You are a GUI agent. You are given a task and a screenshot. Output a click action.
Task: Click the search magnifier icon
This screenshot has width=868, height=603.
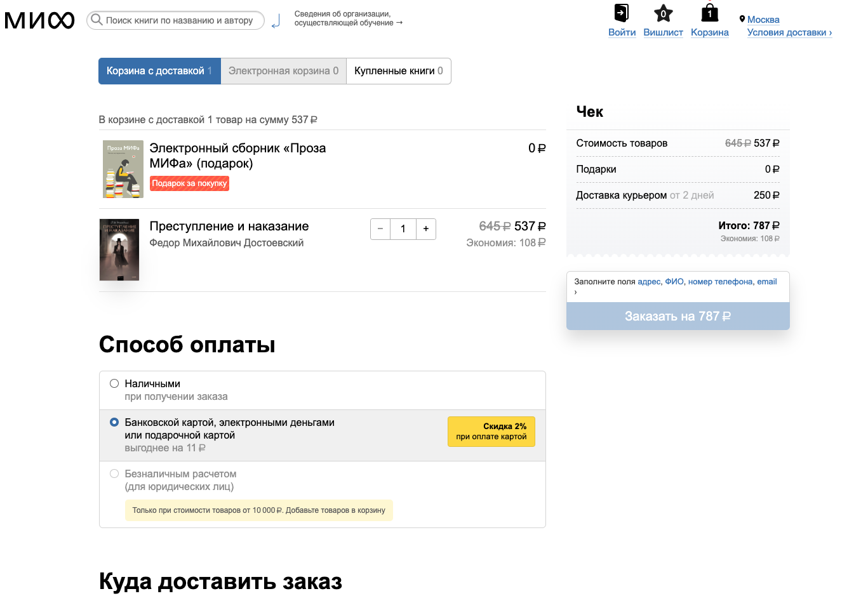point(97,20)
